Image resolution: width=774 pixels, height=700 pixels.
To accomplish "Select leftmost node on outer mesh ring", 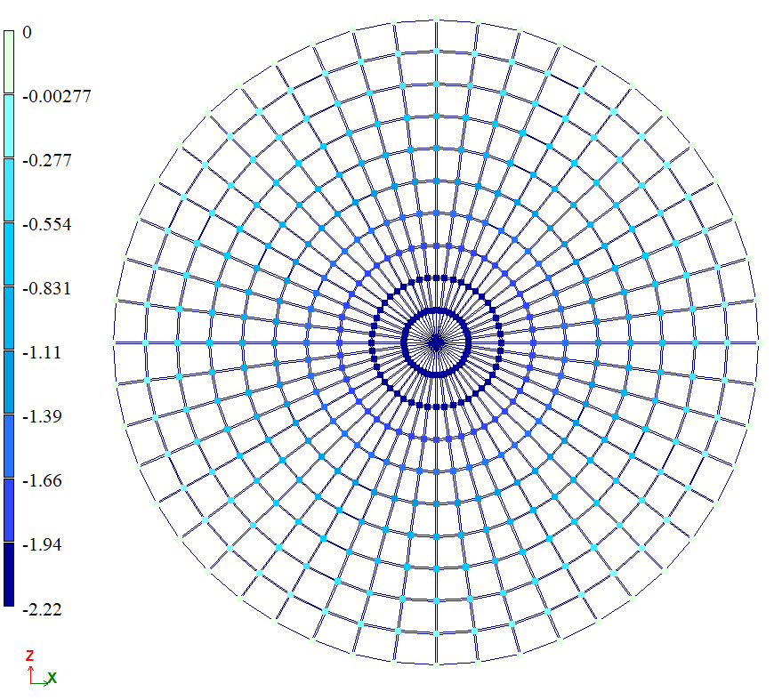I will [x=114, y=342].
